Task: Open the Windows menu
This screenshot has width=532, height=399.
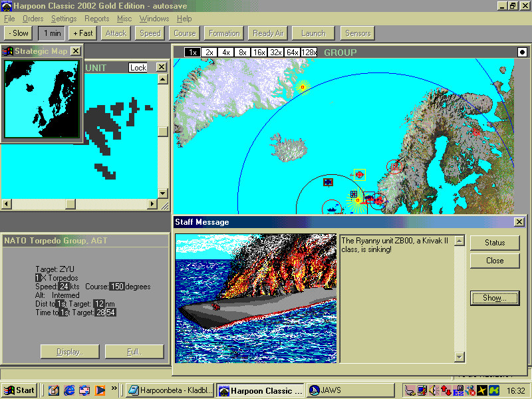Action: coord(154,19)
